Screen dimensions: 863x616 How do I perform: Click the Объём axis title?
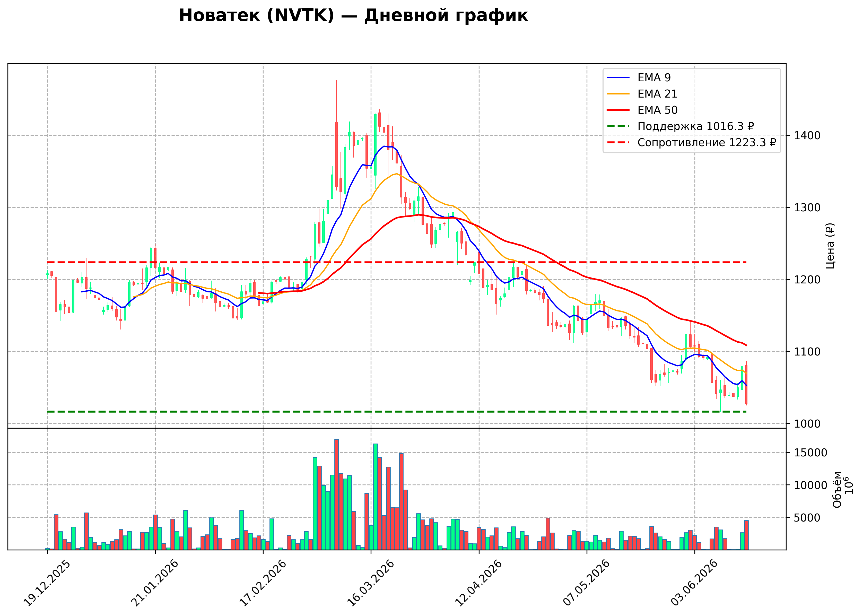(x=837, y=490)
